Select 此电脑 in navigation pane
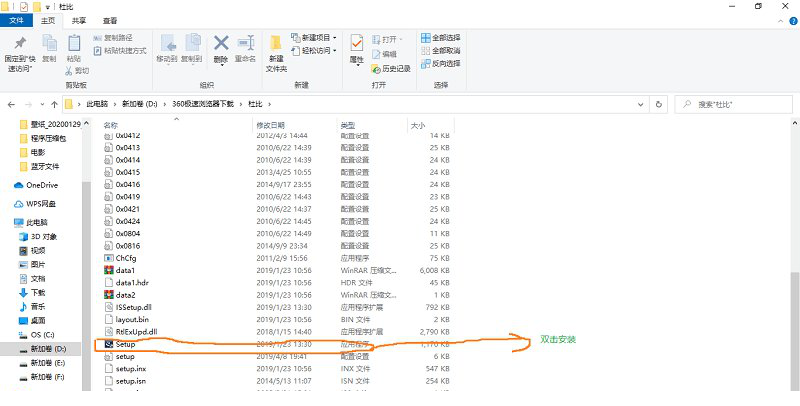 [31, 222]
